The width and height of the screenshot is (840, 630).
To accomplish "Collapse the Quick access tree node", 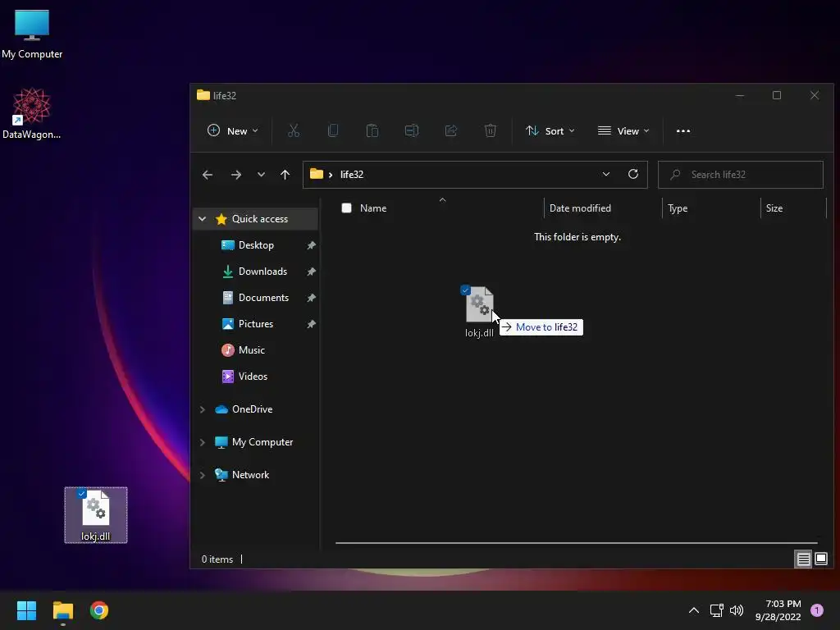I will click(x=202, y=218).
